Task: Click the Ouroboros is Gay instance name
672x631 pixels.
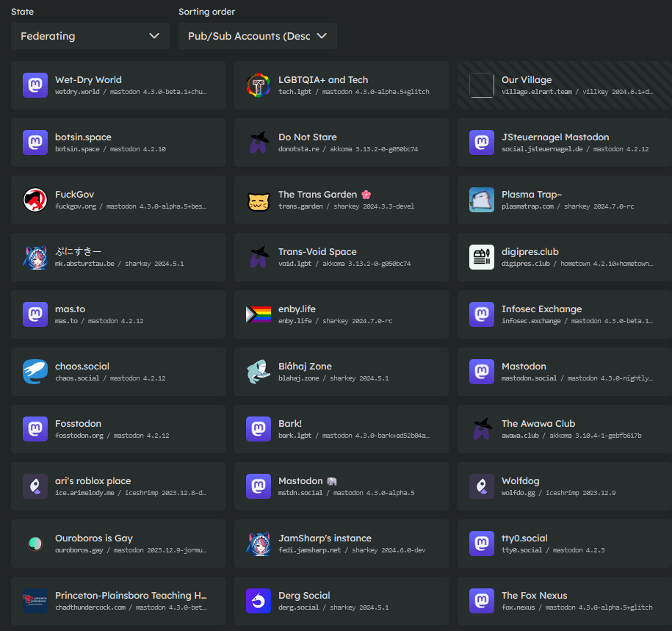Action: tap(94, 538)
